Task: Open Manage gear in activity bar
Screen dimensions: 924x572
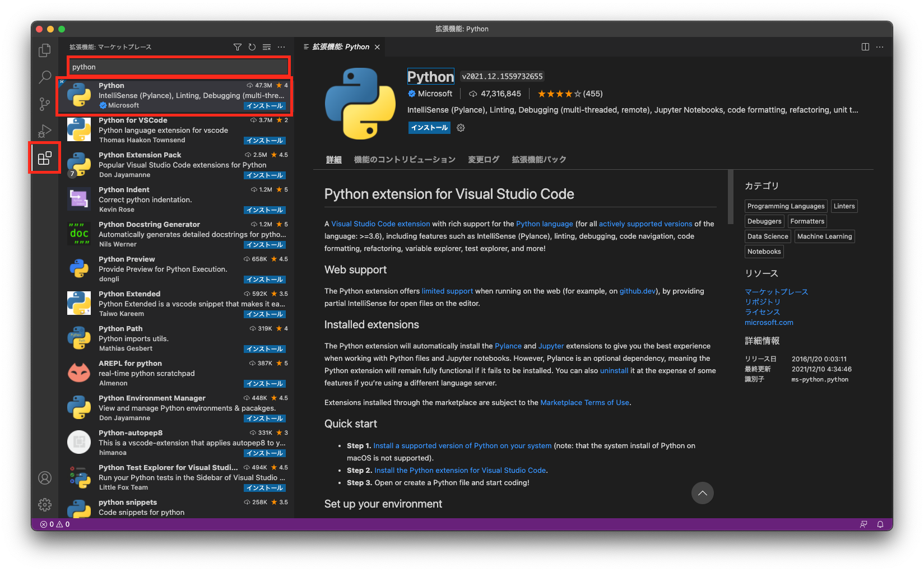Action: (x=45, y=505)
